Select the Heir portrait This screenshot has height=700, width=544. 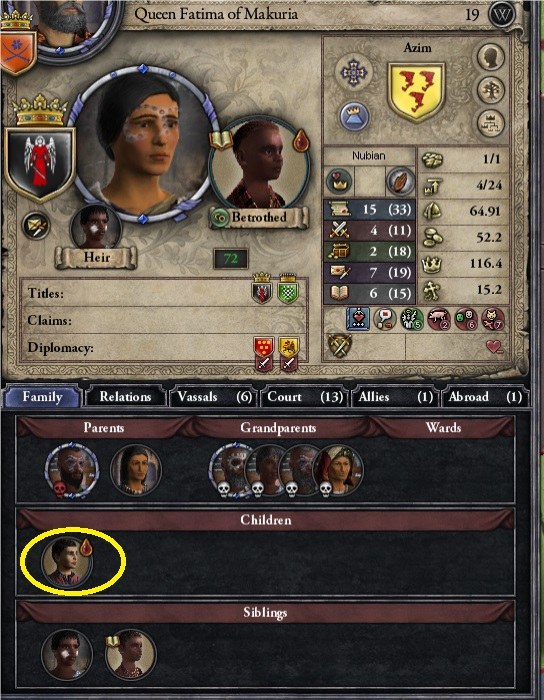pos(96,226)
